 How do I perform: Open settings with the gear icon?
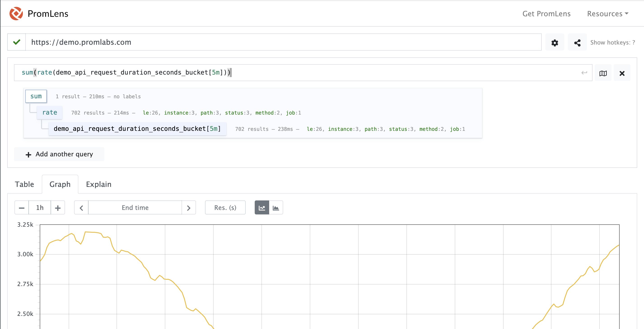click(x=555, y=42)
